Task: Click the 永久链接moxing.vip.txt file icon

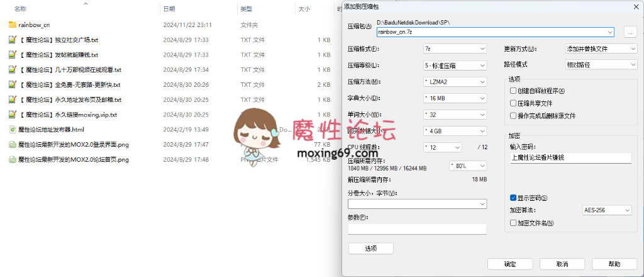Action: point(13,115)
